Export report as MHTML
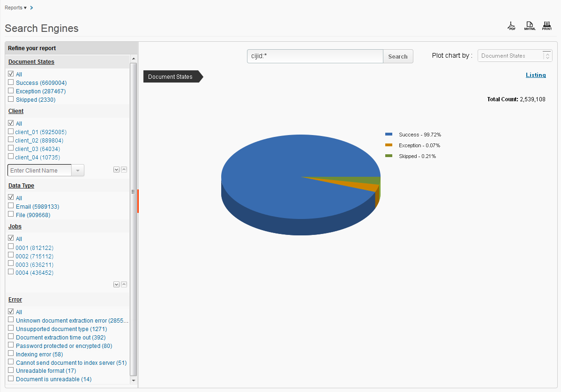 tap(530, 26)
